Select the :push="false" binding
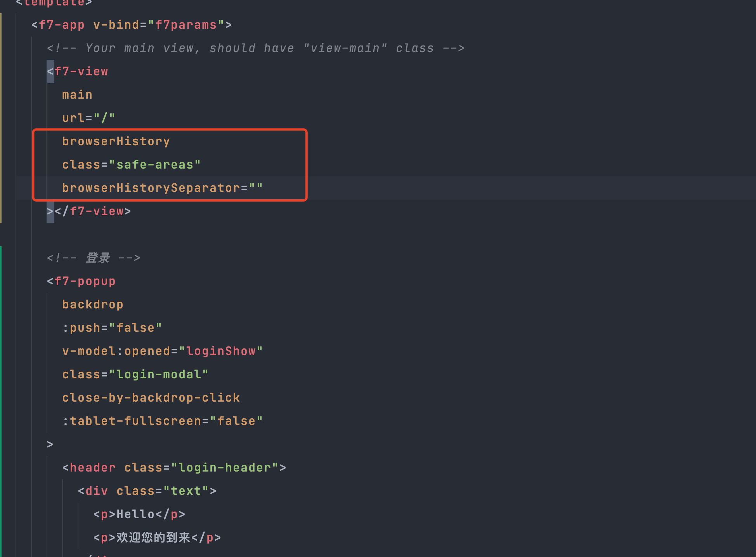The height and width of the screenshot is (557, 756). coord(111,327)
